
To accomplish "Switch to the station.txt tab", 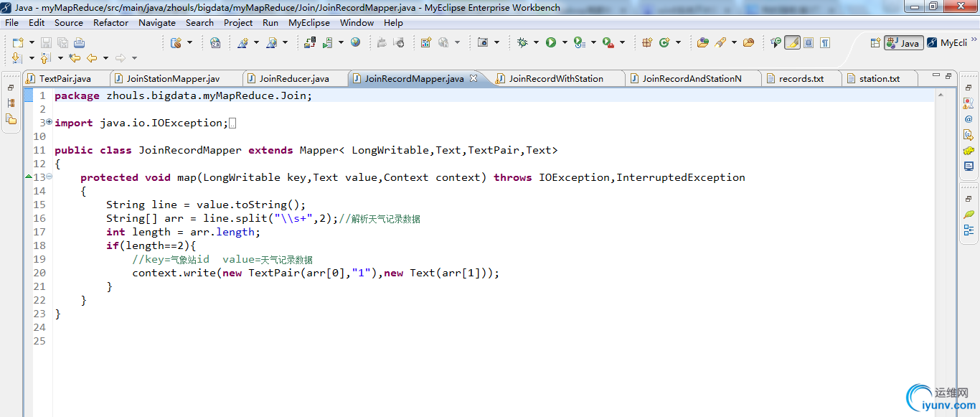I will click(x=880, y=78).
